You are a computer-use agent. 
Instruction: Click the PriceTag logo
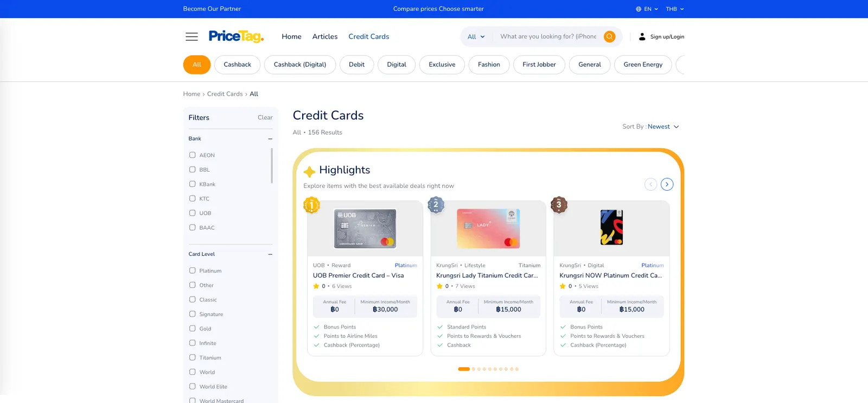[236, 36]
